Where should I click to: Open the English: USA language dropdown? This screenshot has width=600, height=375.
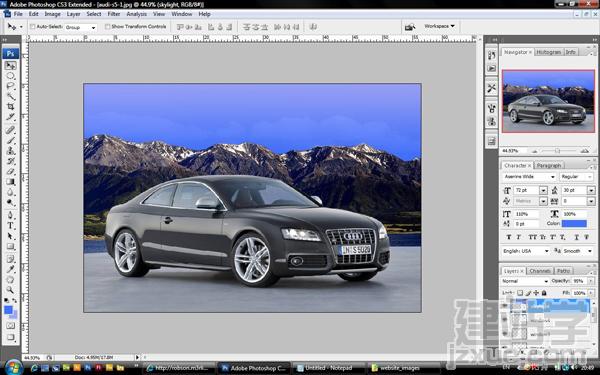(526, 251)
